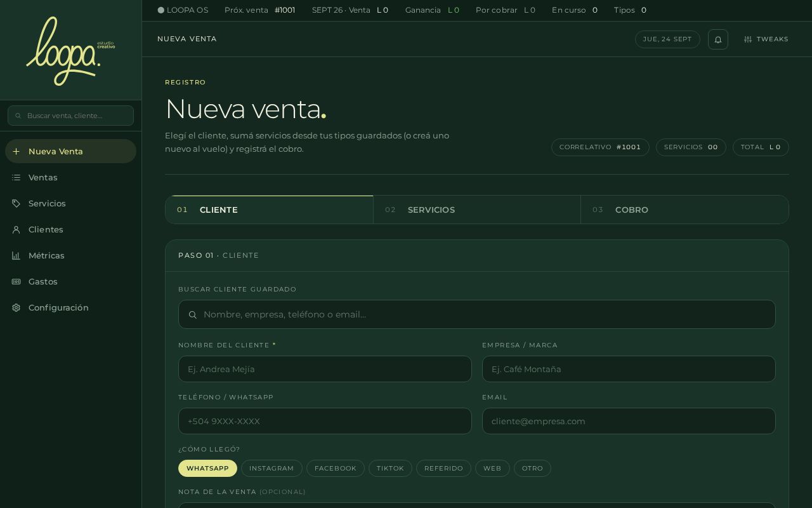Go to the Gastos section

[x=70, y=281]
